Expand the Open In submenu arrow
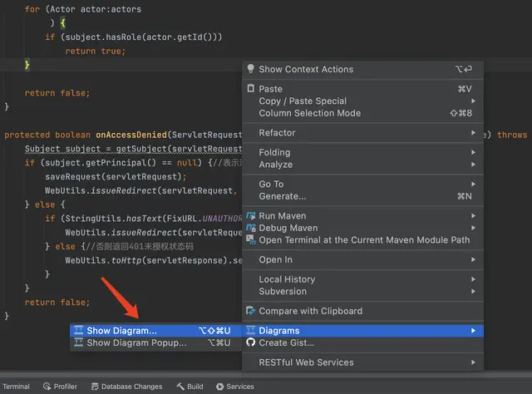 pyautogui.click(x=473, y=259)
